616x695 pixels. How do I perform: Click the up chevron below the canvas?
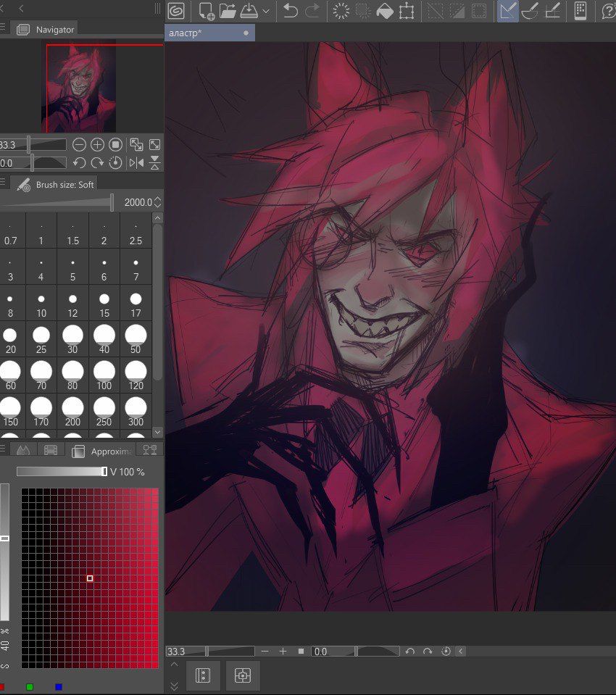click(x=174, y=665)
